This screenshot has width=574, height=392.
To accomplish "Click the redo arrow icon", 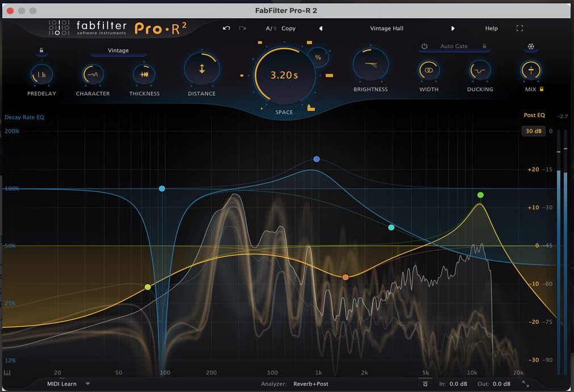I will (242, 28).
